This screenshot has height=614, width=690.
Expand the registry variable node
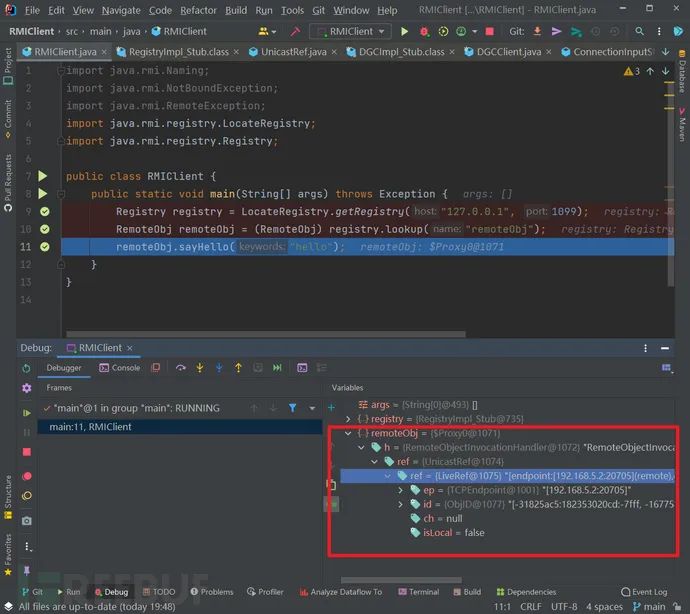coord(348,419)
